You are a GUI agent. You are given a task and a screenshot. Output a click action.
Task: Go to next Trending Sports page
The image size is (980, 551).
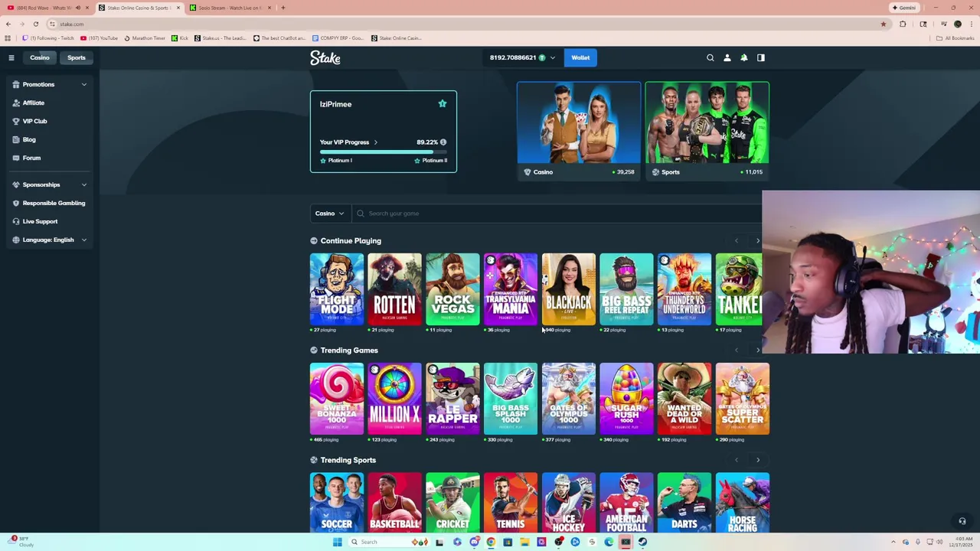(x=758, y=460)
